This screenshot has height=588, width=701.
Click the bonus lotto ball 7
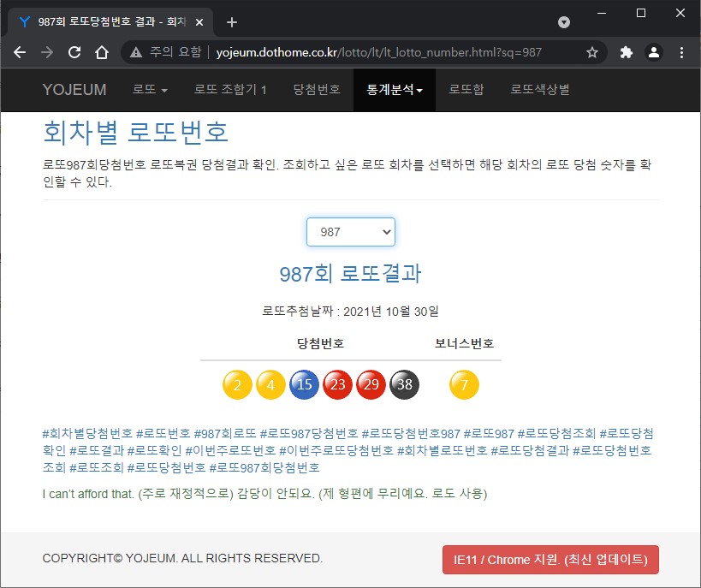click(464, 384)
